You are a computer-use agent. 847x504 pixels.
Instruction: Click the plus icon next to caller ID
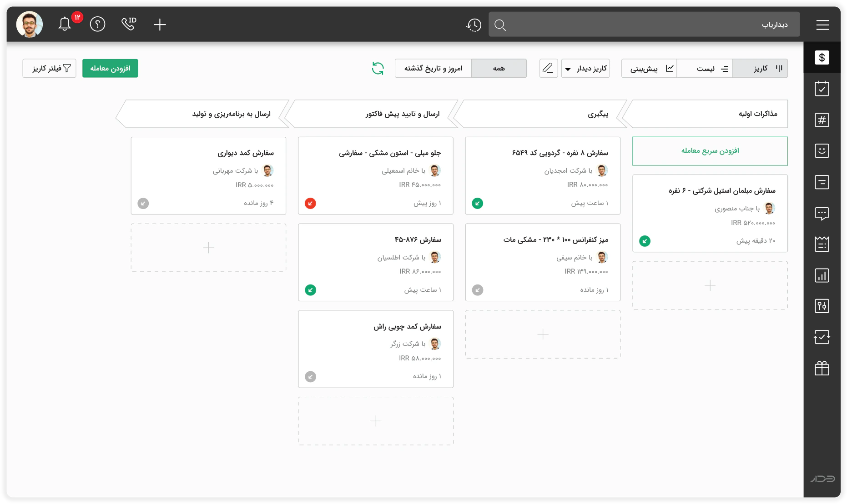pyautogui.click(x=160, y=25)
